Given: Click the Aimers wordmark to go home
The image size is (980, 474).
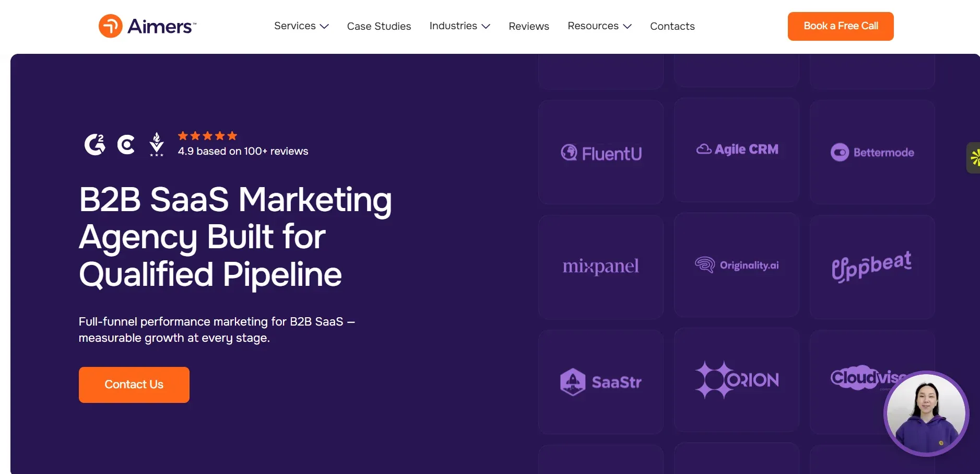Looking at the screenshot, I should (x=162, y=26).
